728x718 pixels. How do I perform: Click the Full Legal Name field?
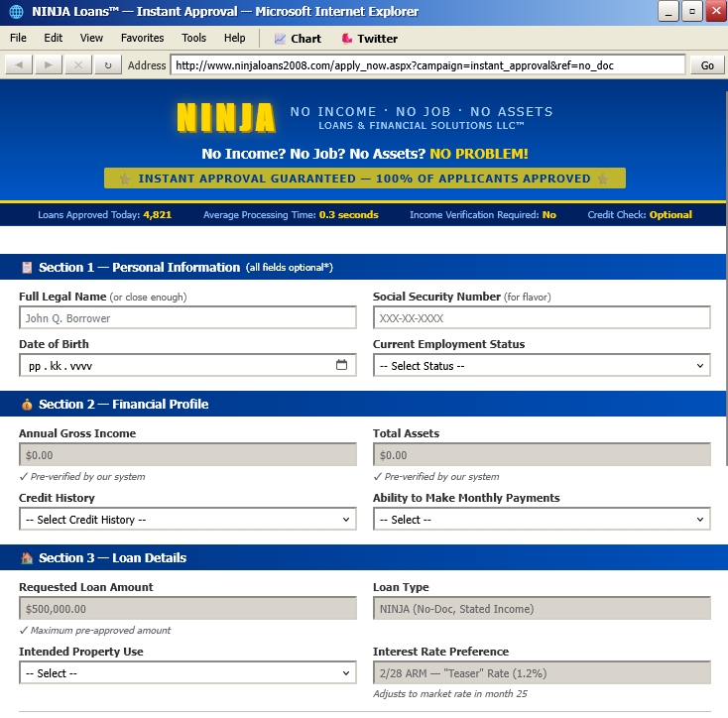[187, 318]
